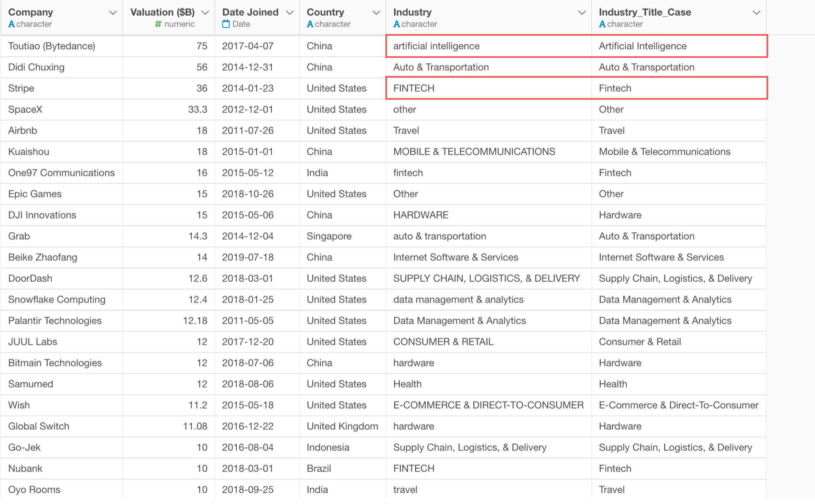Select the 'MOBILE & TELECOMMUNICATIONS' cell
Viewport: 815px width, 504px height.
(x=489, y=152)
